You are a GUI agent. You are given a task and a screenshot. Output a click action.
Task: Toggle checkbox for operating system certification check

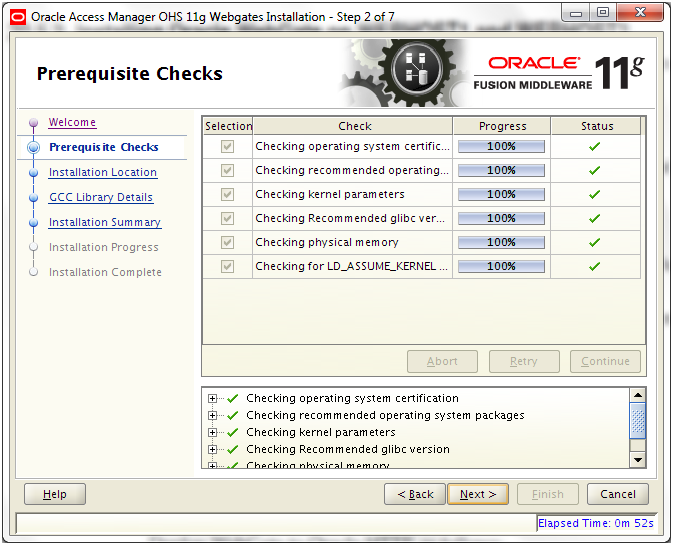tap(227, 147)
